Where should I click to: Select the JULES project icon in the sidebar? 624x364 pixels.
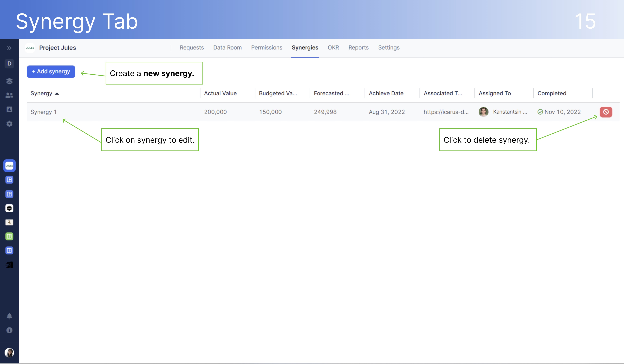(9, 166)
